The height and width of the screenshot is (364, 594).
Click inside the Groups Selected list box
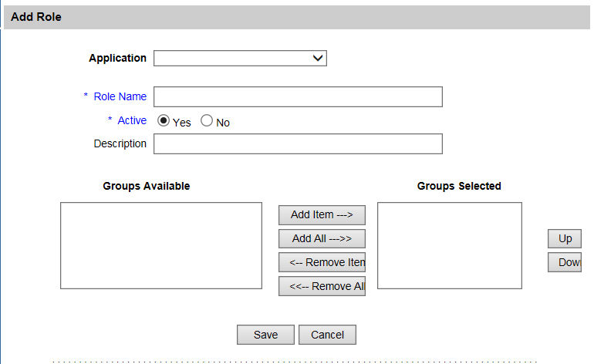449,245
